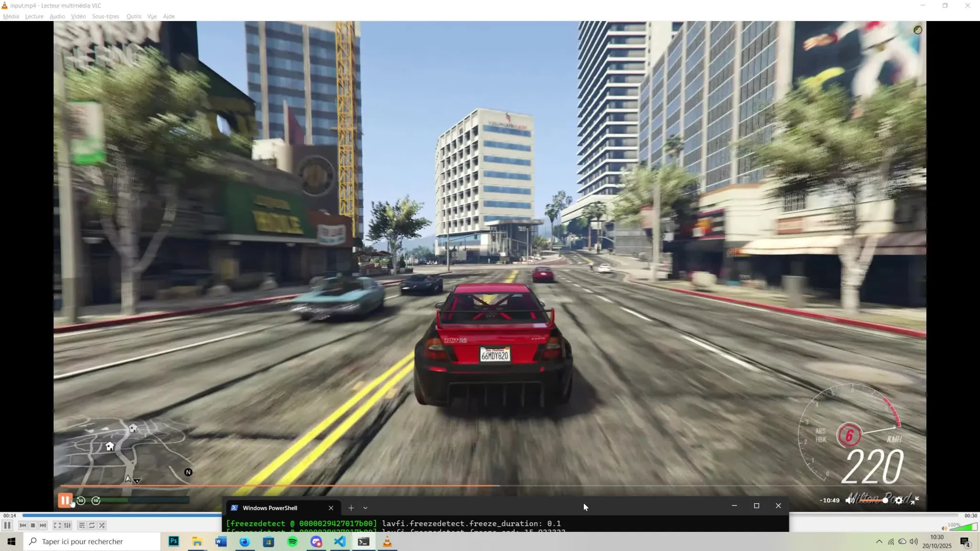
Task: Skip to previous media in VLC
Action: (22, 525)
